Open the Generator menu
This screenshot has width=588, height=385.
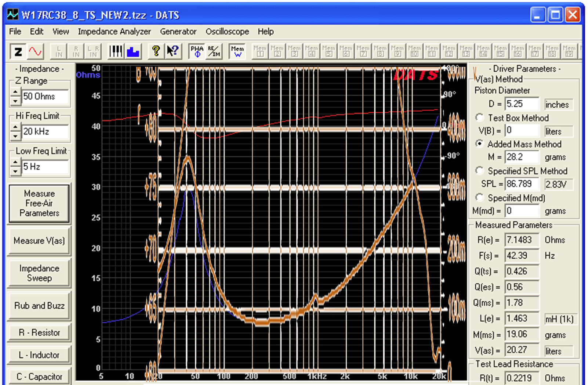178,32
